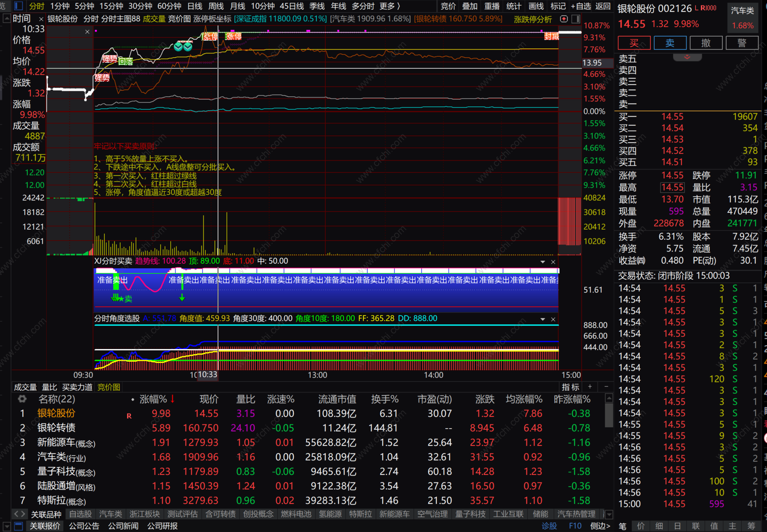Collapse panel with the up-arrow beside 时间

coord(6,19)
